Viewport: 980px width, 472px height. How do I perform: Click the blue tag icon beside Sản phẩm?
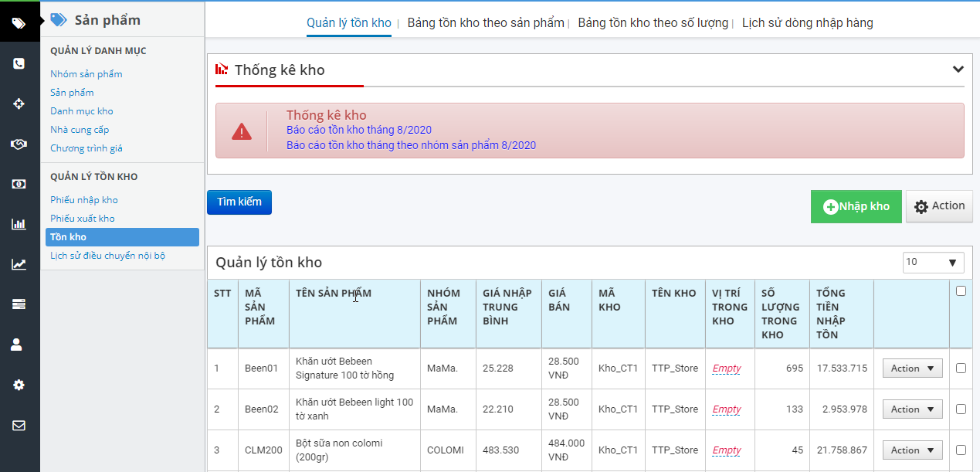coord(59,19)
